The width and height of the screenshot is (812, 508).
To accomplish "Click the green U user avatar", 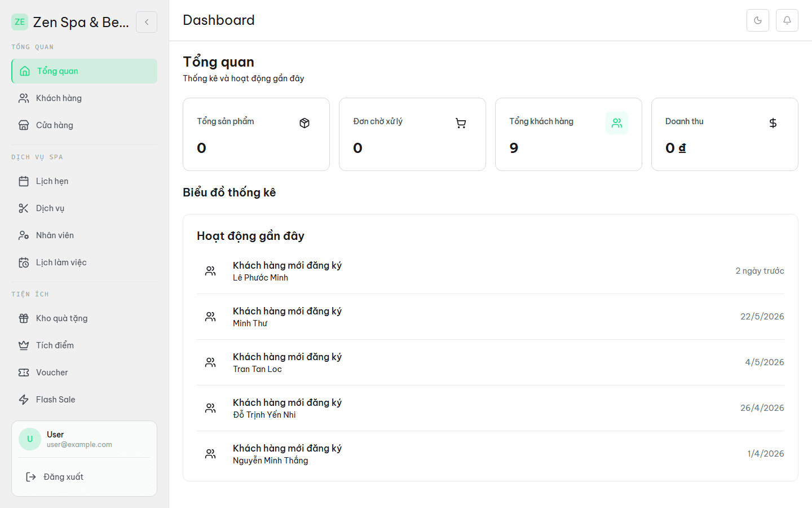I will point(30,439).
